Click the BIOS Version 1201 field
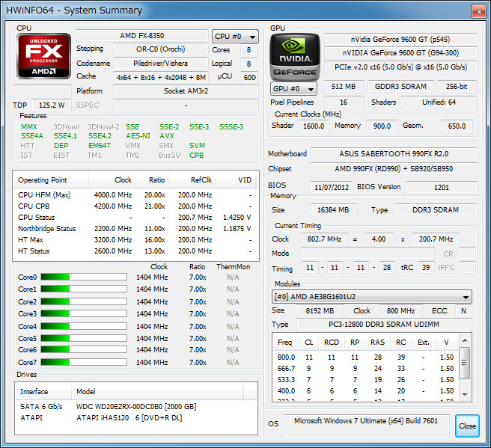Image resolution: width=491 pixels, height=448 pixels. coord(441,188)
